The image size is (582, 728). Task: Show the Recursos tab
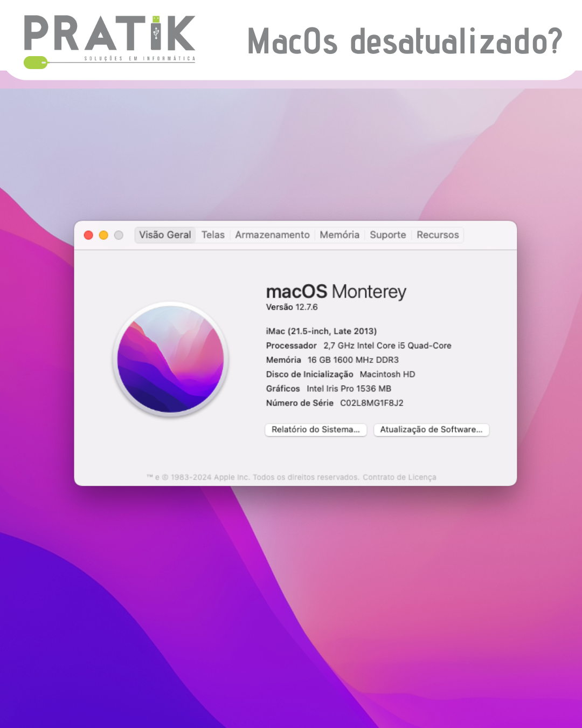438,235
